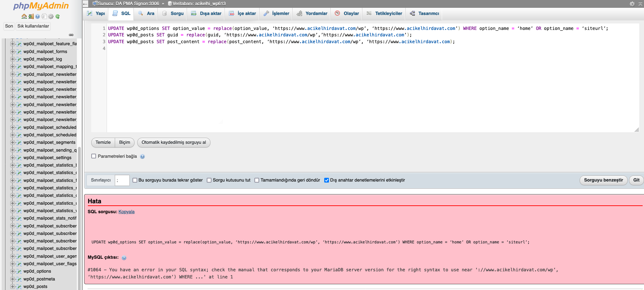Open the İçe aktar import tab
Screen dimensions: 644x290
pyautogui.click(x=242, y=14)
